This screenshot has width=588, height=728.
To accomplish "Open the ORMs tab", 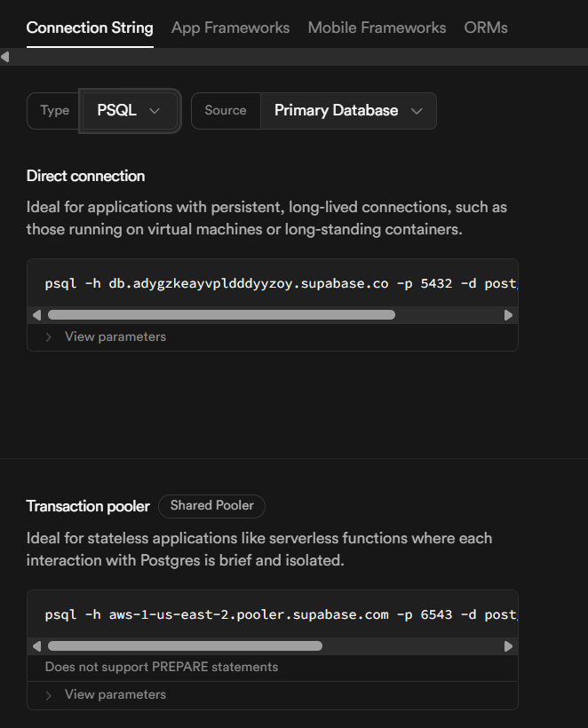I will [486, 28].
